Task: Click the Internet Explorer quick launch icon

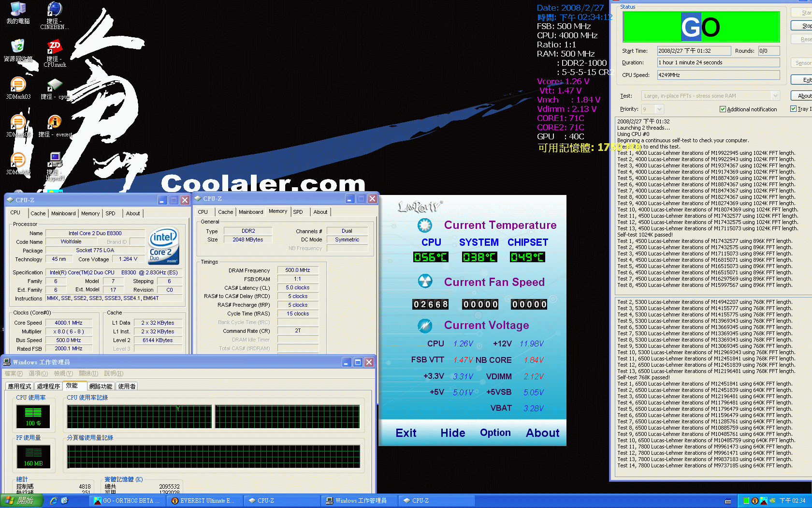Action: (54, 501)
